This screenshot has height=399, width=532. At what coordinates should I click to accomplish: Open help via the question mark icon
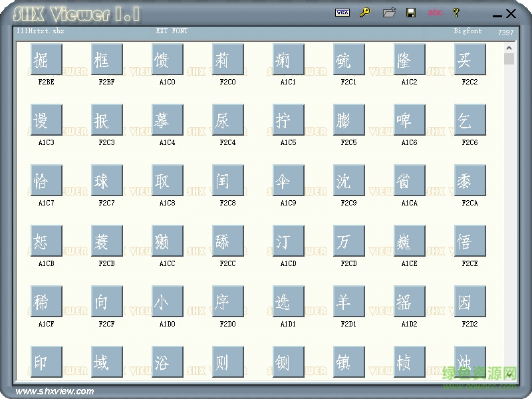coord(456,13)
